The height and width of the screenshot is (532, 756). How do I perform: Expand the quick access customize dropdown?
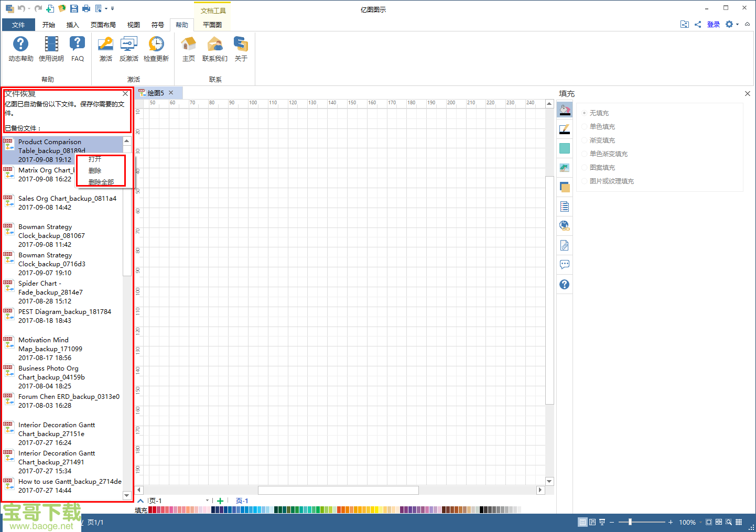(112, 8)
